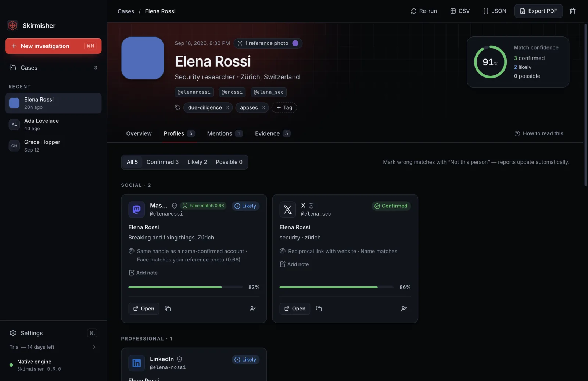Re-run the investigation

(x=424, y=11)
